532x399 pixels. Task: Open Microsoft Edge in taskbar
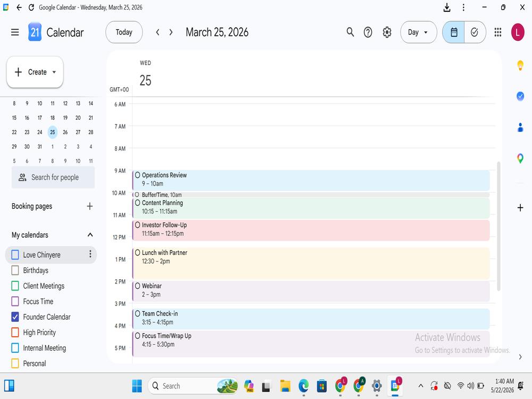coord(303,386)
